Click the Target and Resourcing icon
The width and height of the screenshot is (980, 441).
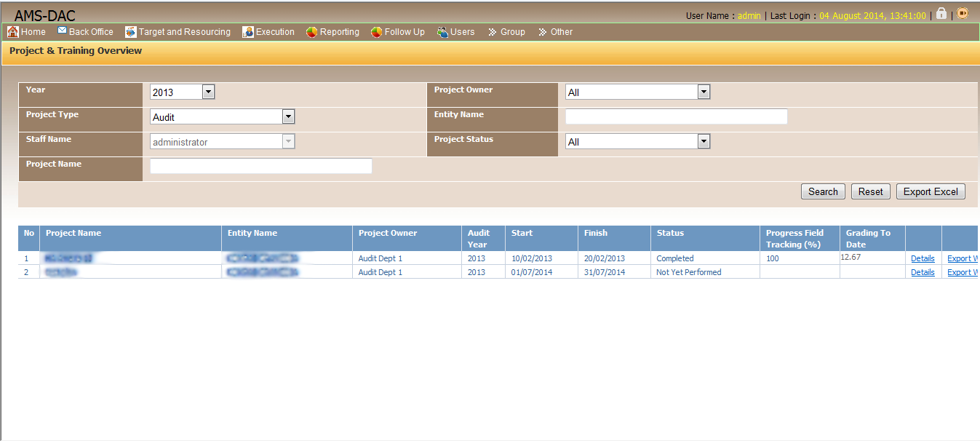tap(131, 32)
